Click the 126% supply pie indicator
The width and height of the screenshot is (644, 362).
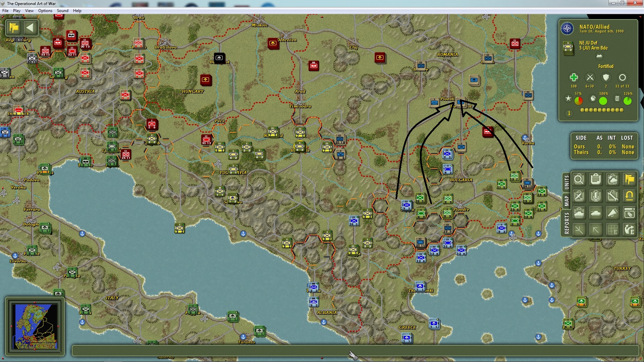coord(628,101)
